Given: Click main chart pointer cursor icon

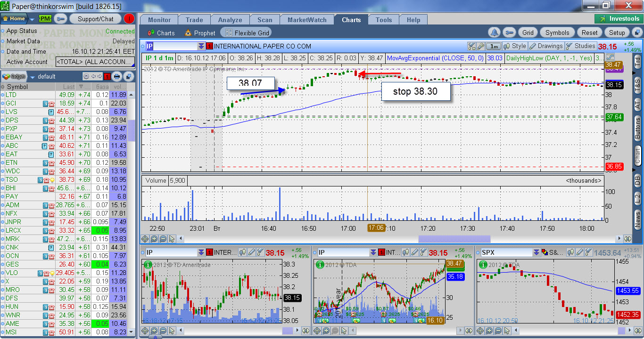Looking at the screenshot, I should [x=172, y=239].
